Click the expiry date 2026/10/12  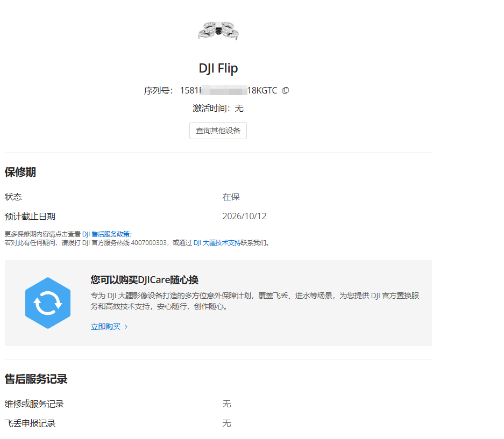[x=244, y=216]
